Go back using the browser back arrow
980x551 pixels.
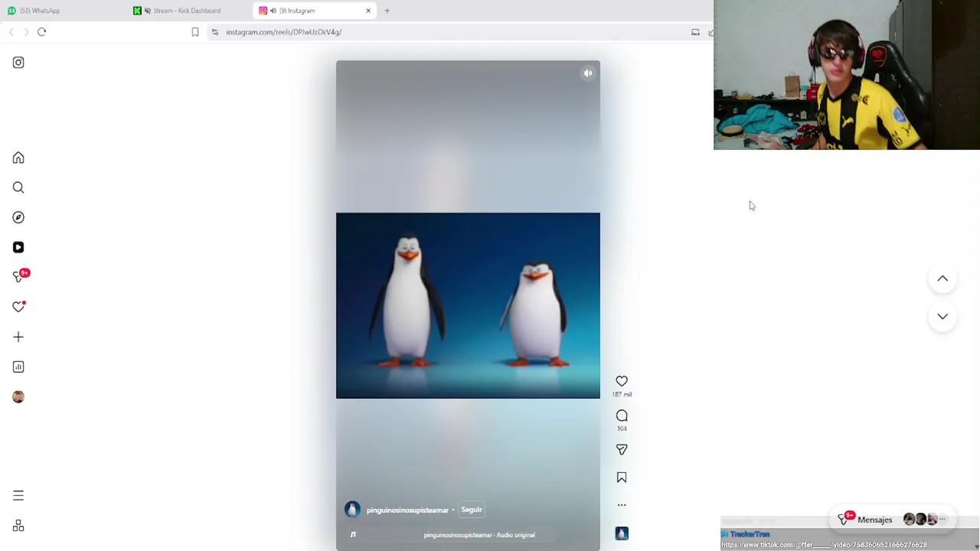11,32
